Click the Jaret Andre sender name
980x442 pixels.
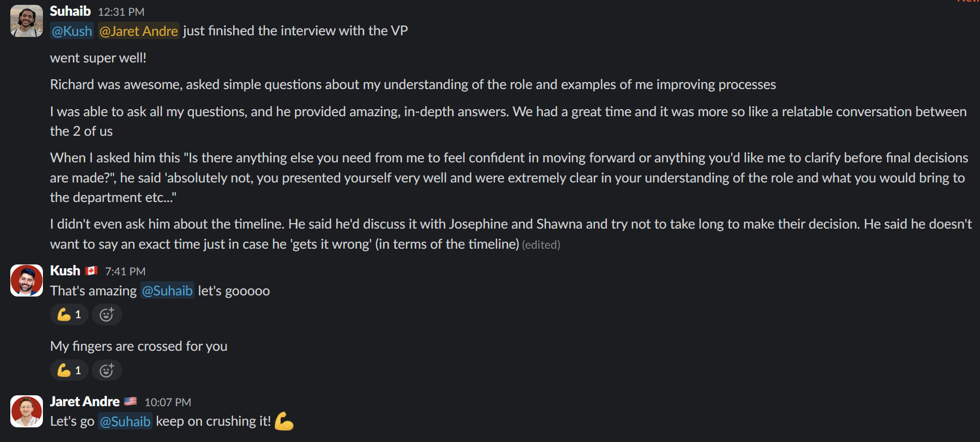click(85, 401)
